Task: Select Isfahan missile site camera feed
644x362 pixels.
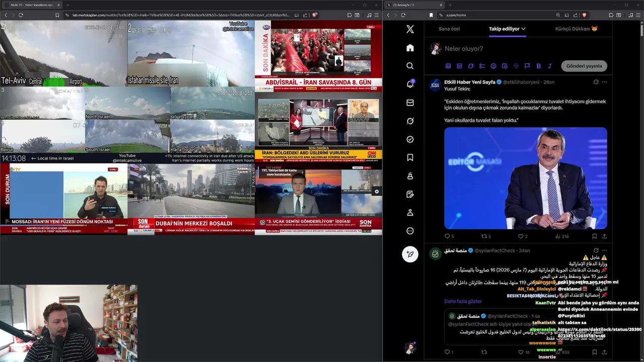Action: pyautogui.click(x=191, y=53)
